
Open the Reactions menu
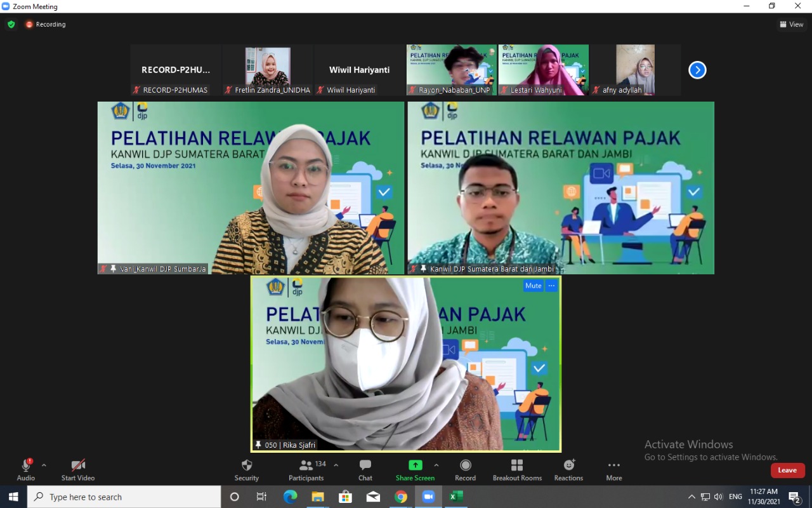(568, 465)
